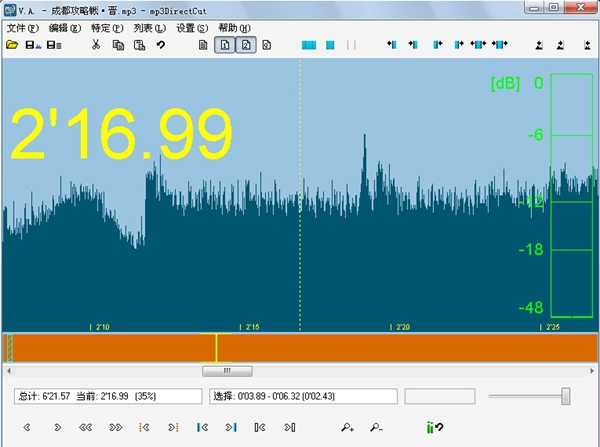Open a file with the yellow folder icon
The image size is (600, 447).
click(x=12, y=45)
